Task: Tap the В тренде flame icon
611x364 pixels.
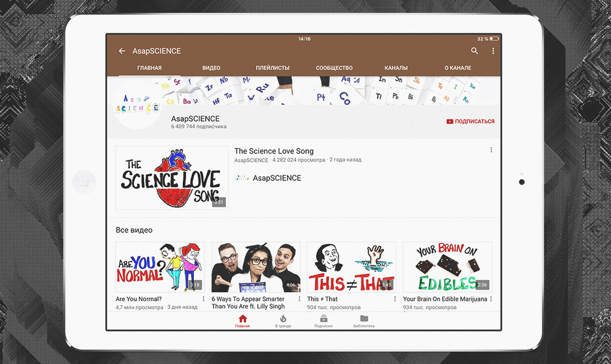Action: (283, 319)
